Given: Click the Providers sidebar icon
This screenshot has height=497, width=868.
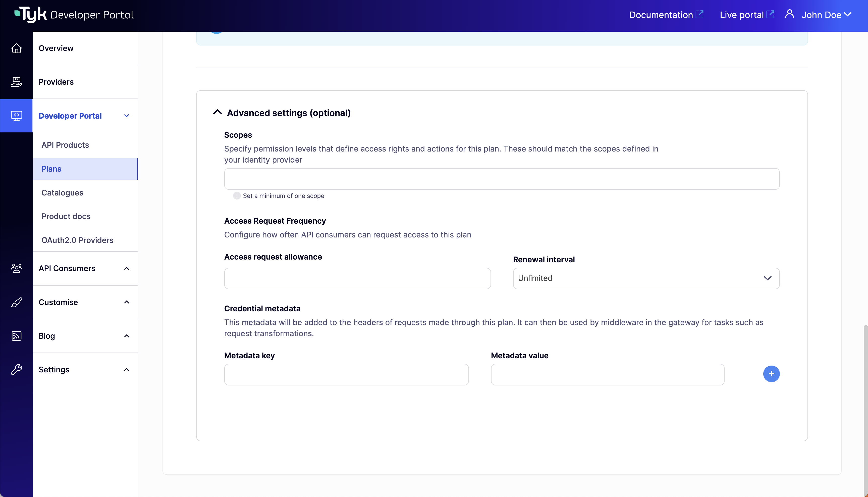Looking at the screenshot, I should tap(16, 82).
